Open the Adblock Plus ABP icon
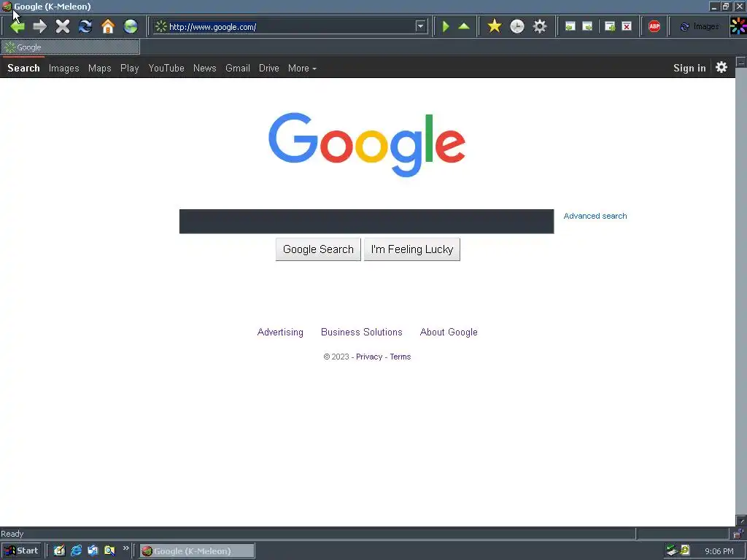 pos(654,26)
